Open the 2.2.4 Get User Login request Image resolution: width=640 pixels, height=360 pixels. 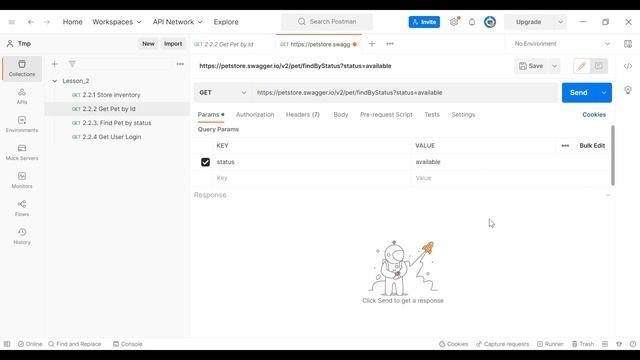tap(117, 137)
